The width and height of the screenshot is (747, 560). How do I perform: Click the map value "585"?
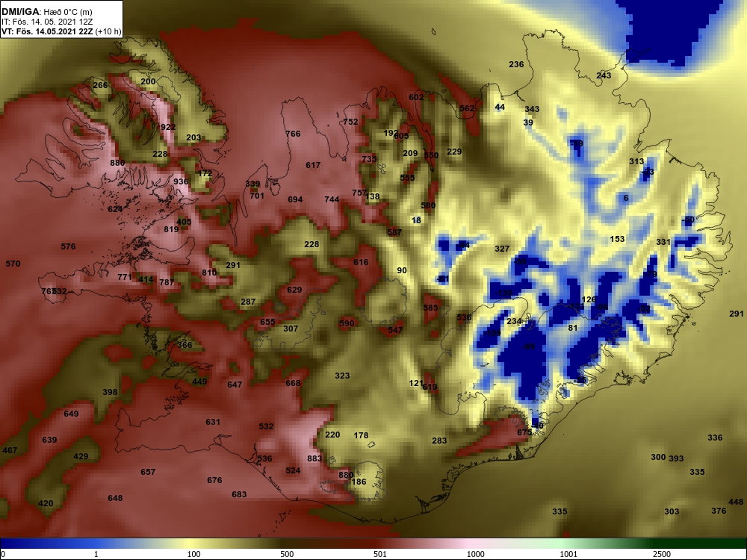coord(430,308)
